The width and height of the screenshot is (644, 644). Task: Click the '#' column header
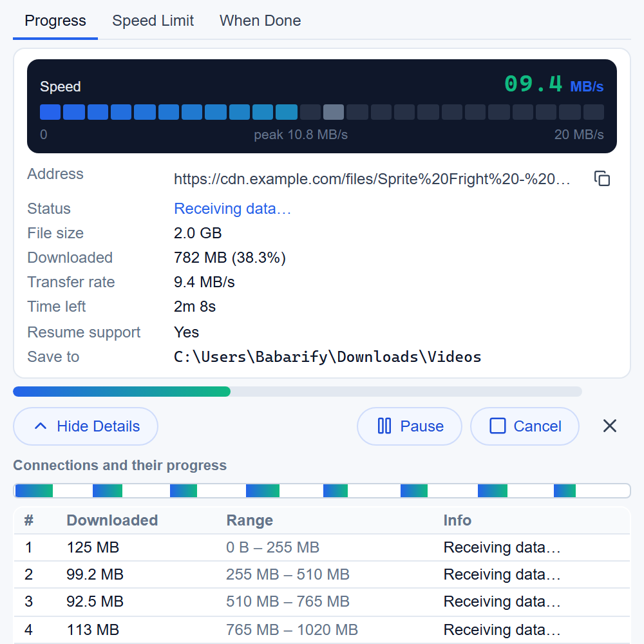pos(28,520)
